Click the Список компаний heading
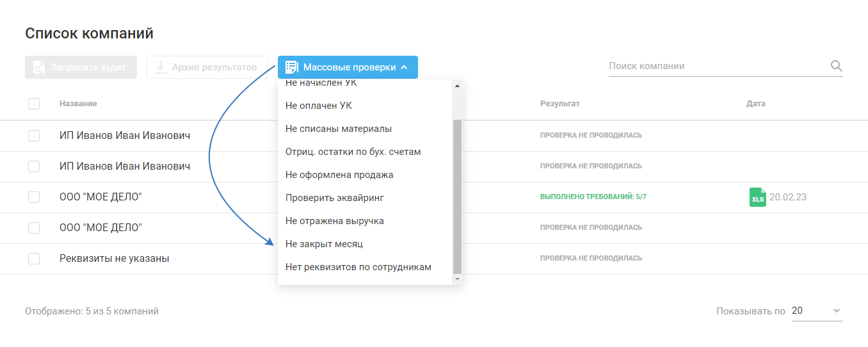Image resolution: width=868 pixels, height=347 pixels. click(89, 33)
